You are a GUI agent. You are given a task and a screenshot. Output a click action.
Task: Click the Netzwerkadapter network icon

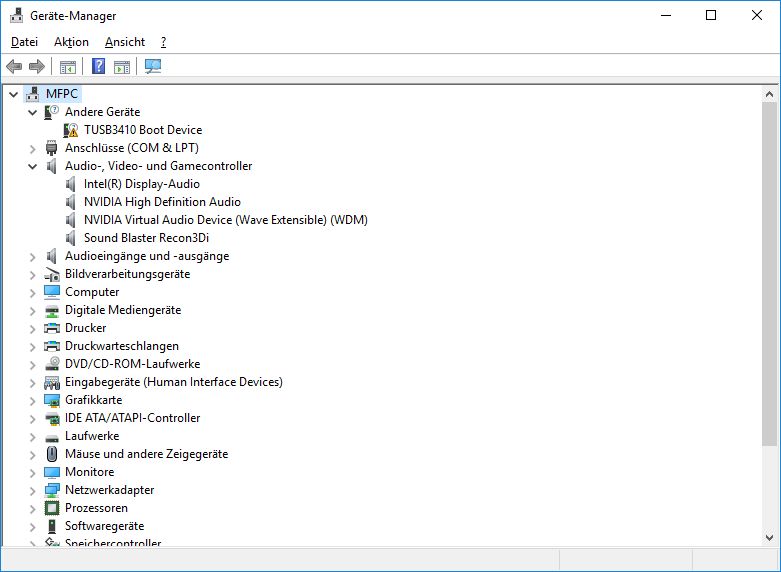pyautogui.click(x=52, y=490)
